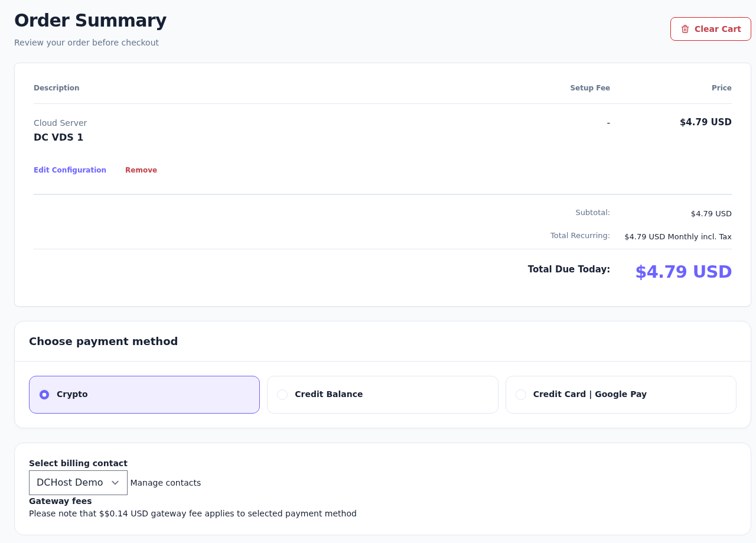Select Credit Card | Google Pay option
Image resolution: width=756 pixels, height=543 pixels.
(x=621, y=395)
